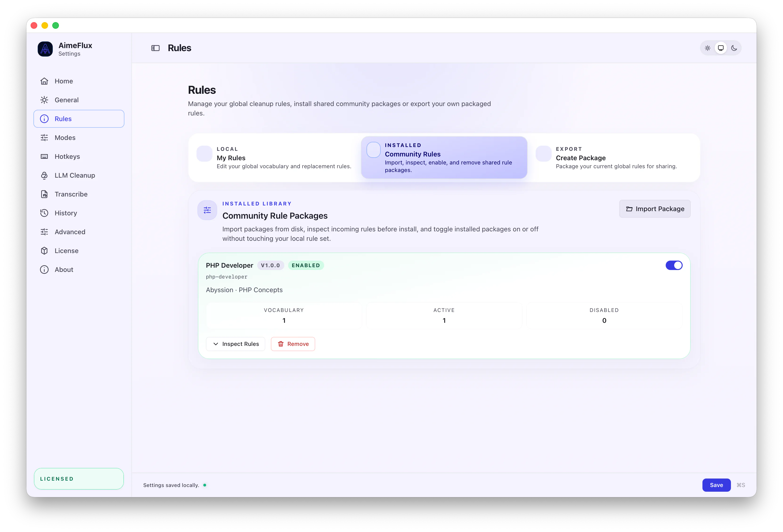Click the ENABLED status badge

tap(306, 266)
